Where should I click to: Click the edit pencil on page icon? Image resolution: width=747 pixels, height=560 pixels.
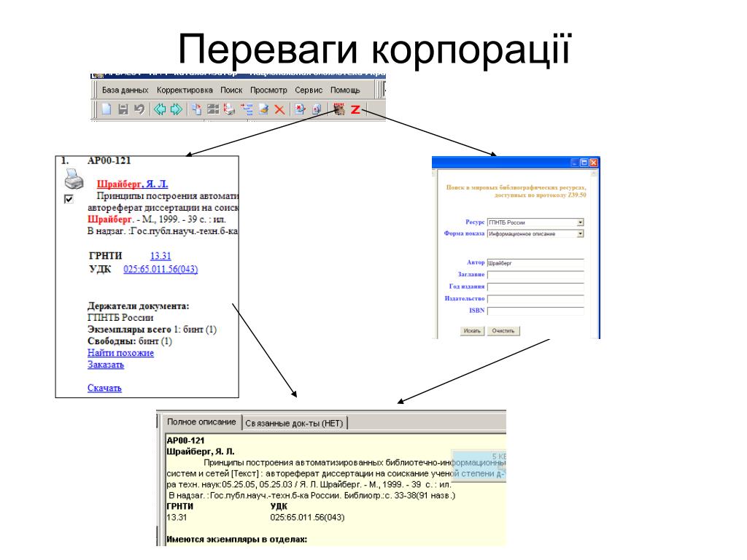point(263,109)
